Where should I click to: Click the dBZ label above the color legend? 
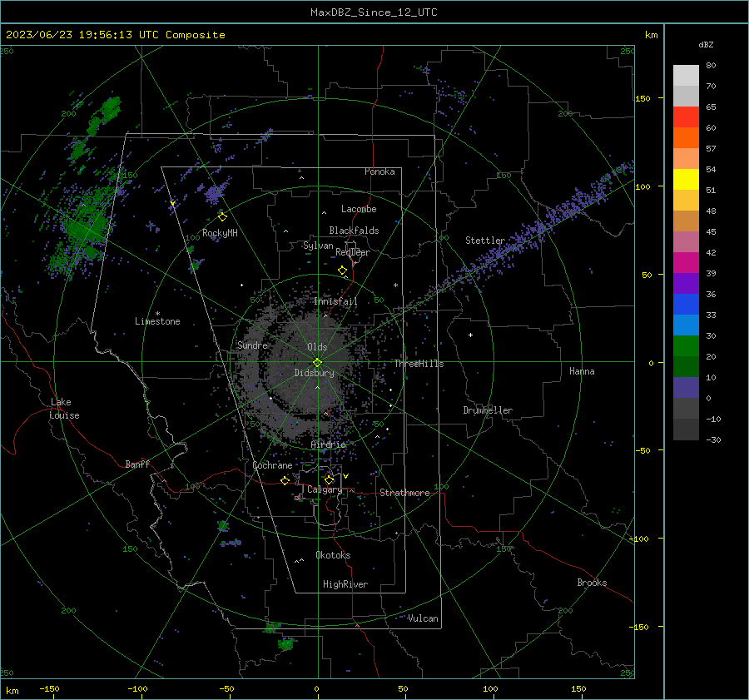coord(706,44)
